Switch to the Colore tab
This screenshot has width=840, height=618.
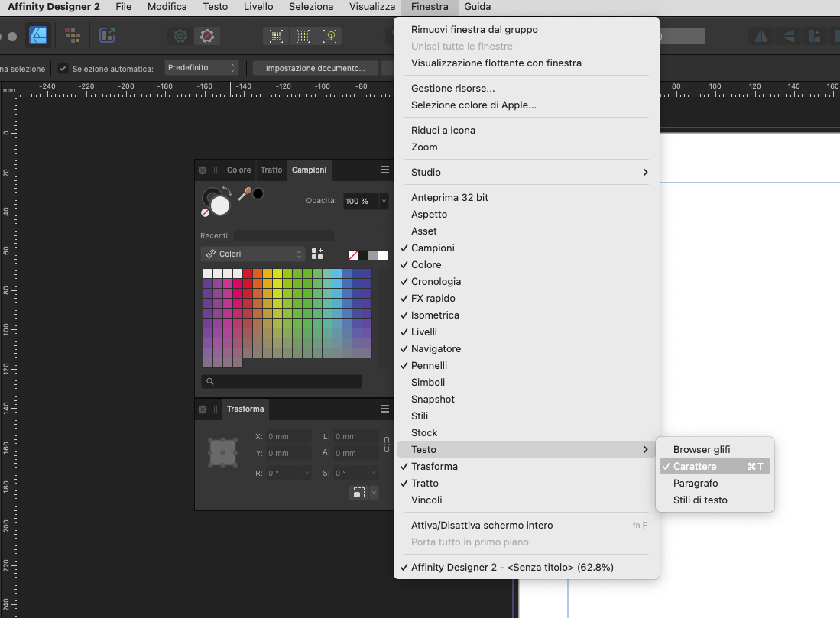[x=238, y=170]
